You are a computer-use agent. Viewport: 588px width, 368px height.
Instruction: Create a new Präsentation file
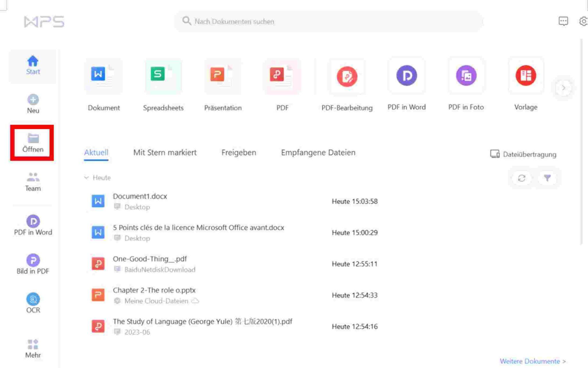pos(223,76)
